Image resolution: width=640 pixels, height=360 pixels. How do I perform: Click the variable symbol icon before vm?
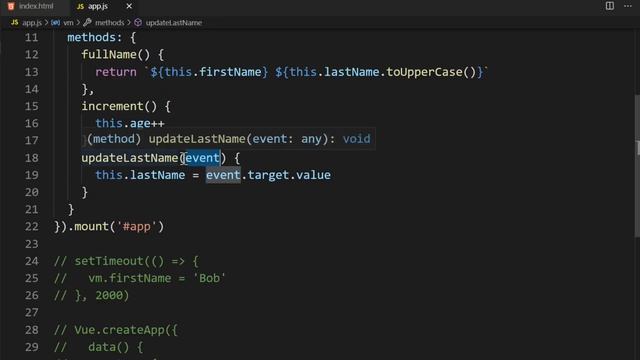pyautogui.click(x=56, y=23)
